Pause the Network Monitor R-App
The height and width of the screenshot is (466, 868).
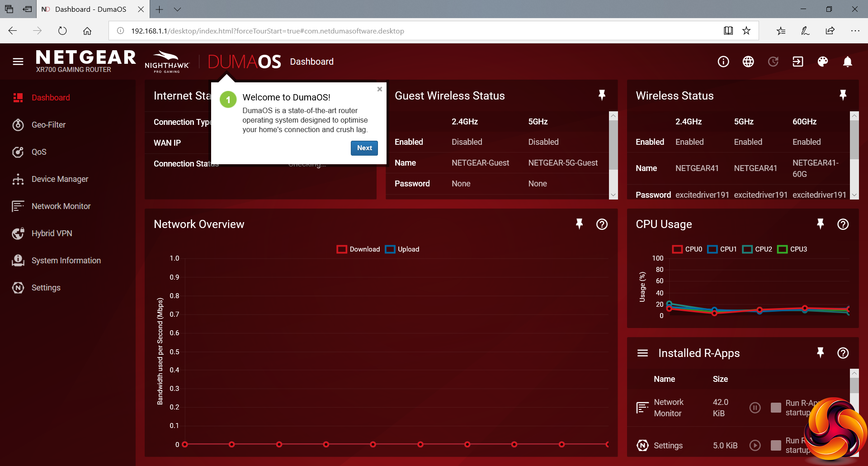(x=755, y=408)
